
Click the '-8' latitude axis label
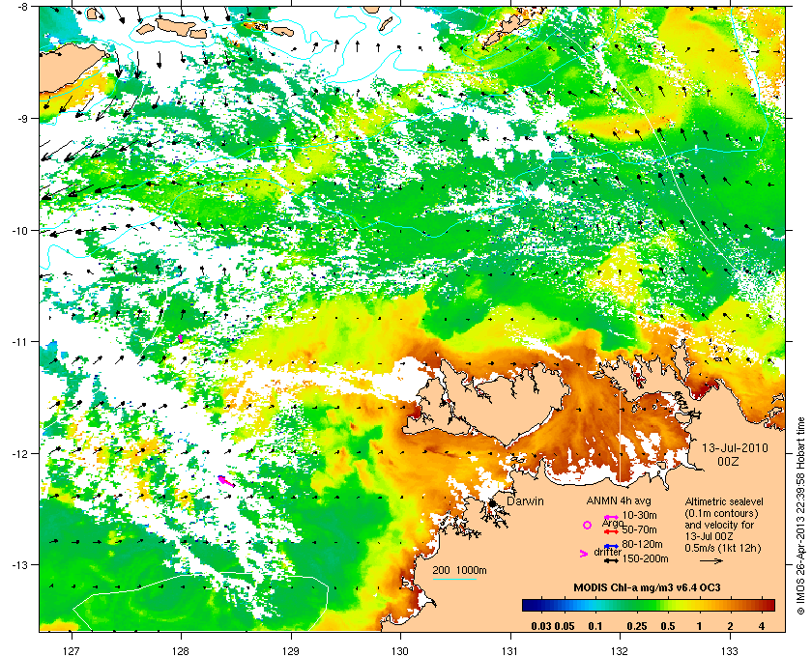coord(22,7)
